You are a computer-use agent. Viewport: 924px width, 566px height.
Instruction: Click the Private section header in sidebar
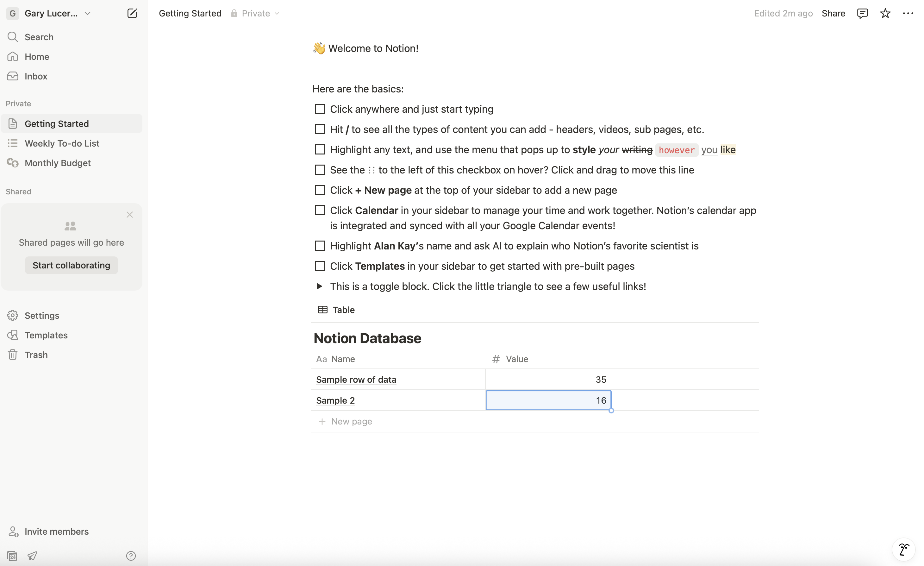point(18,104)
